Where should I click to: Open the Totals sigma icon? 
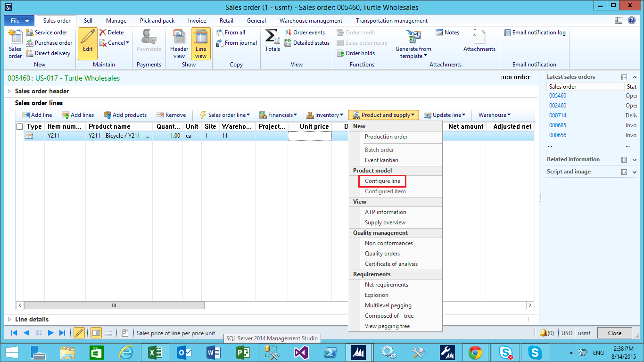tap(272, 41)
